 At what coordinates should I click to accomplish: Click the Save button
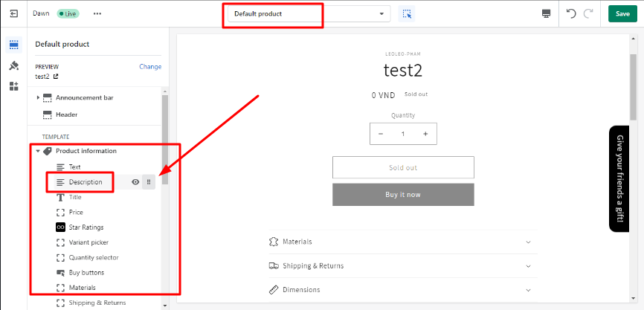click(622, 13)
